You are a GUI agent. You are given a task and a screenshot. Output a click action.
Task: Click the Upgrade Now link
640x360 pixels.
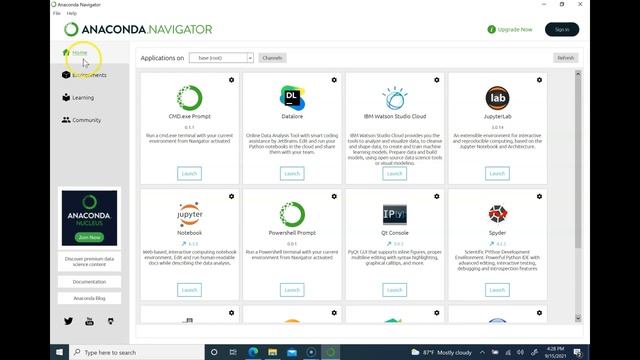point(515,29)
